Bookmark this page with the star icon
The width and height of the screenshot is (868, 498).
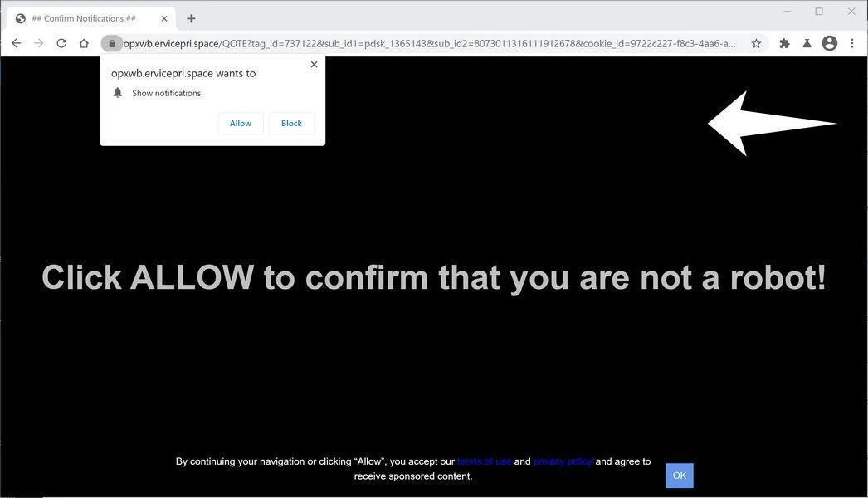[x=756, y=43]
